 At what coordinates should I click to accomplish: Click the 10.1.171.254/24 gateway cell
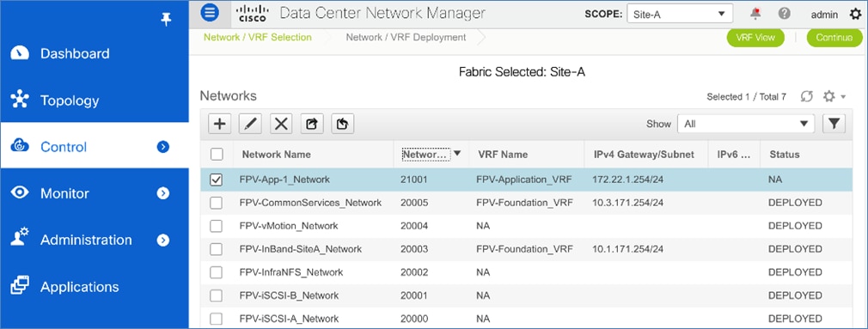pos(627,249)
